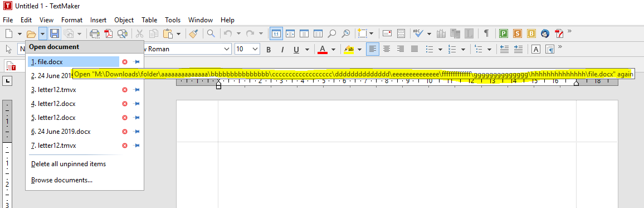The image size is (644, 208).
Task: Cut selection with the scissors icon
Action: (140, 33)
